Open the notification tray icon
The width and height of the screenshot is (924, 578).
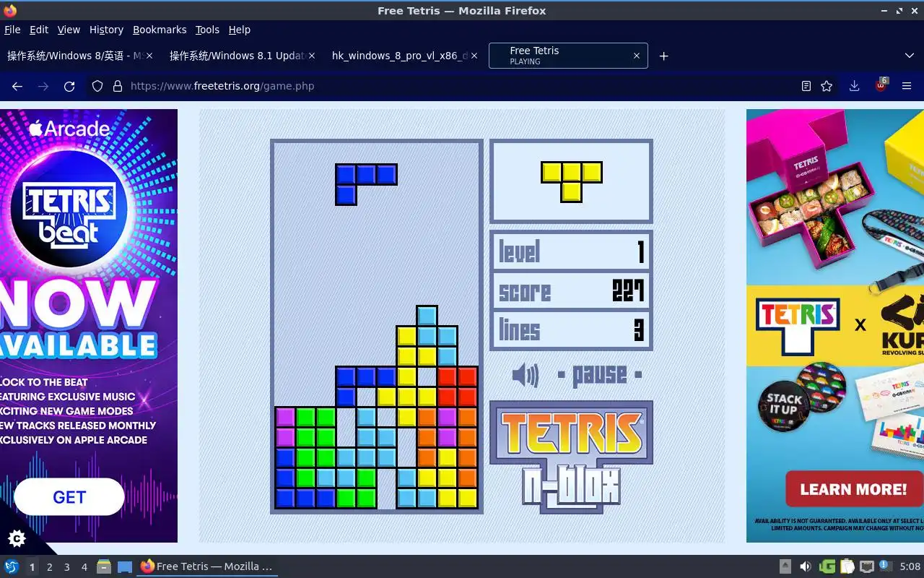coord(885,566)
